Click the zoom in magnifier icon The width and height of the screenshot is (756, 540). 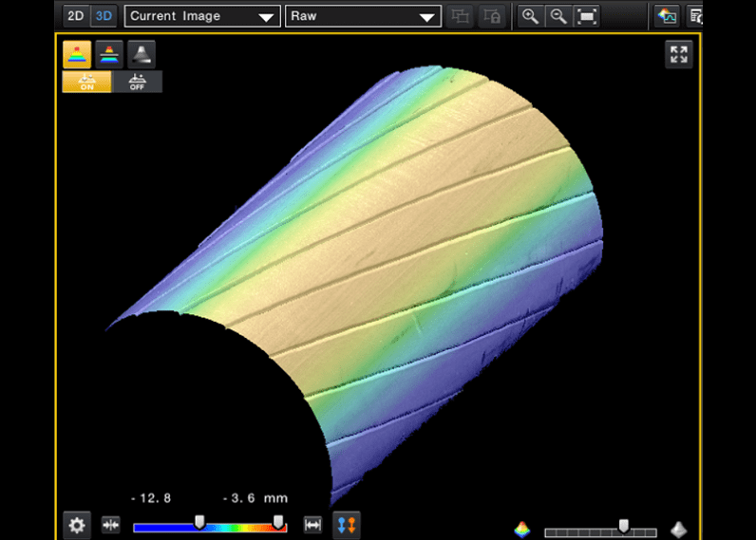[x=530, y=16]
